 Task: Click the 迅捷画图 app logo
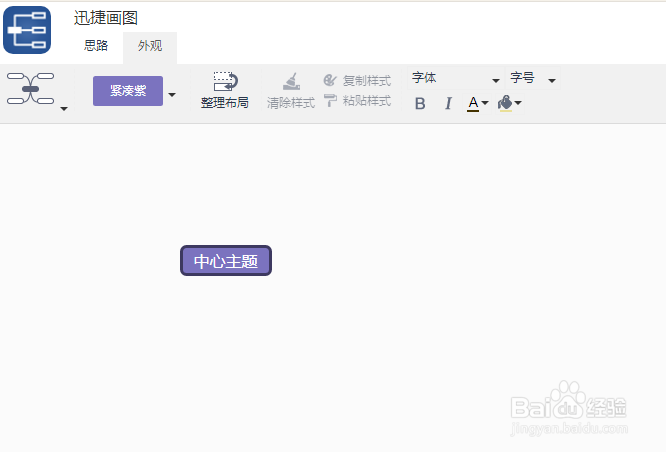(27, 30)
